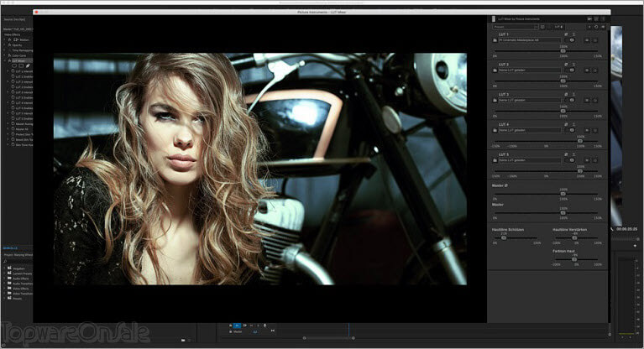
Task: Expand the Video Transitions folder
Action: tap(5, 294)
